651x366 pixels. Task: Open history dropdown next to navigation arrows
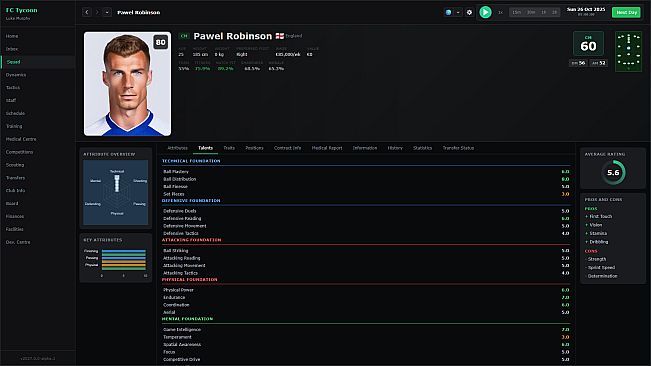point(107,12)
